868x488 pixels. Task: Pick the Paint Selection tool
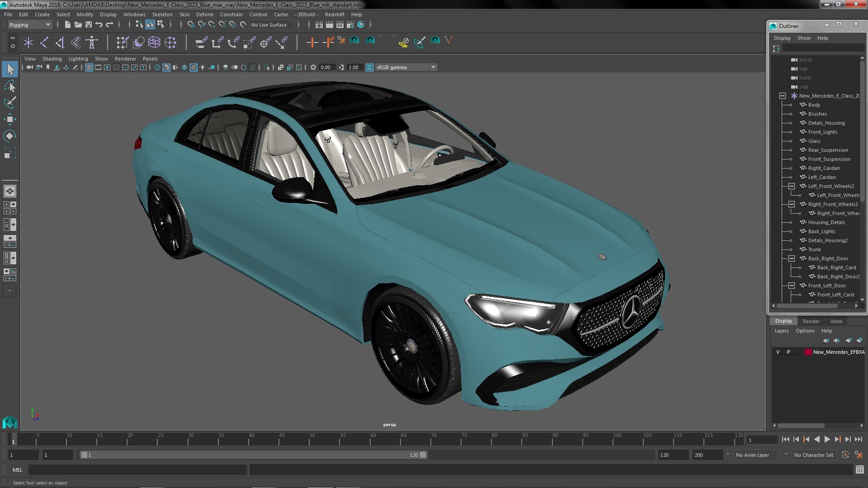10,103
